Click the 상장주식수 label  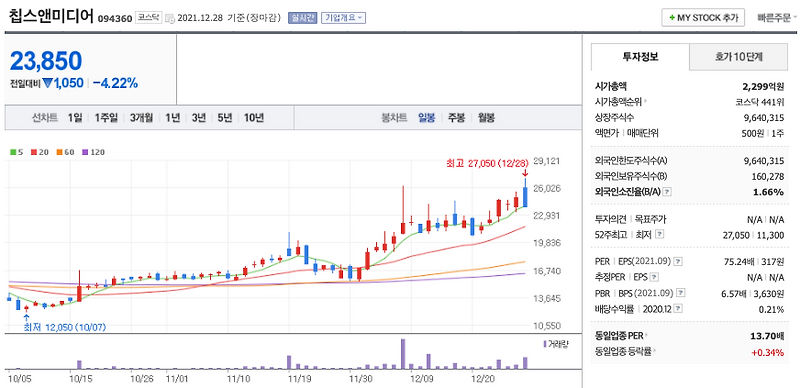click(x=614, y=117)
